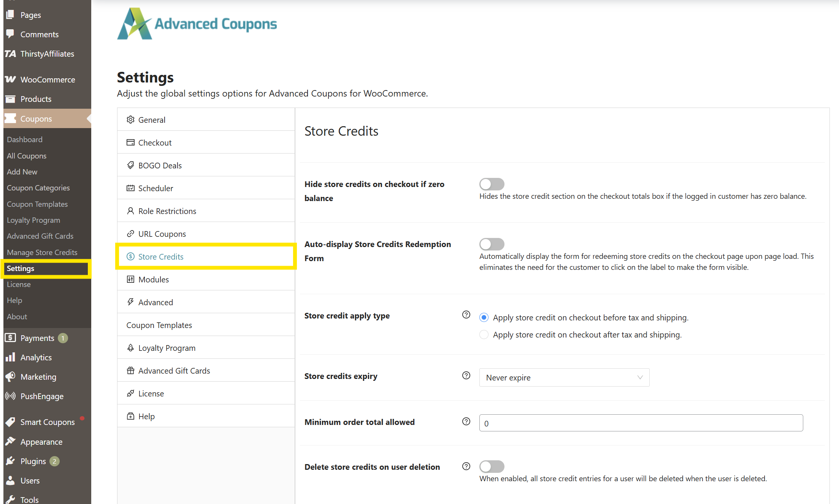The height and width of the screenshot is (504, 839).
Task: Click help icon beside Minimum order total allowed
Action: pyautogui.click(x=466, y=422)
